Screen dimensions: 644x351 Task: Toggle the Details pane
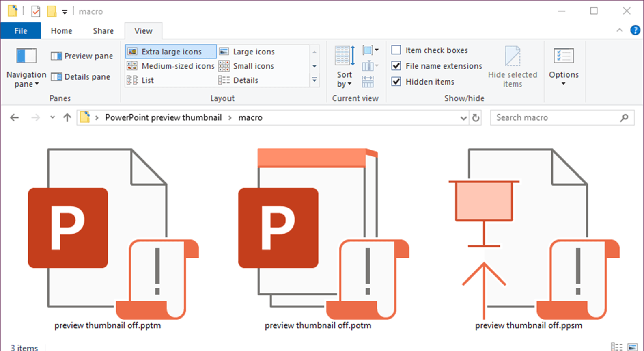click(x=80, y=77)
